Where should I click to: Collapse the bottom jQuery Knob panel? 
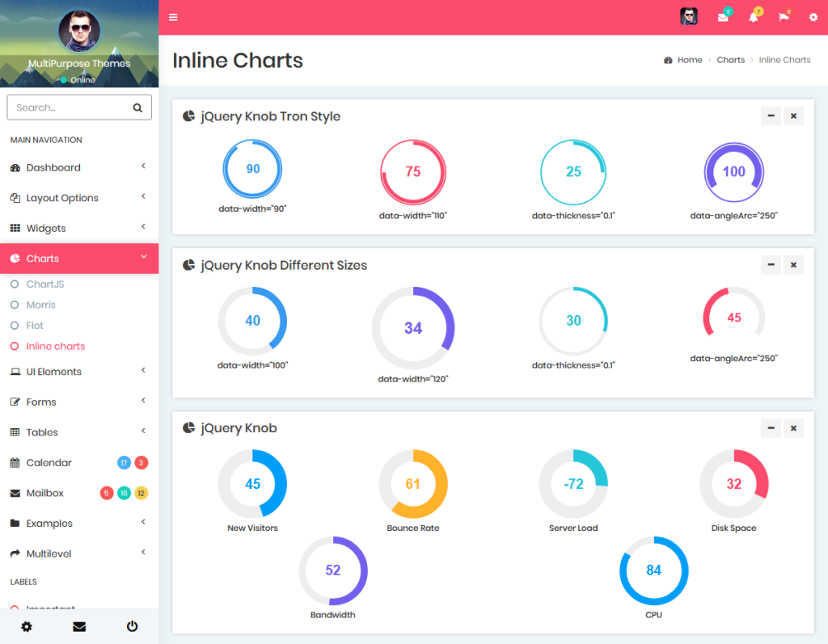[x=771, y=428]
